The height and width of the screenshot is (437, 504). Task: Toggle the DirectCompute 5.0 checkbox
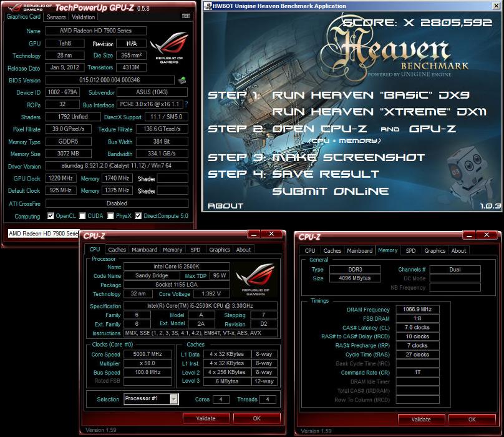click(x=138, y=216)
